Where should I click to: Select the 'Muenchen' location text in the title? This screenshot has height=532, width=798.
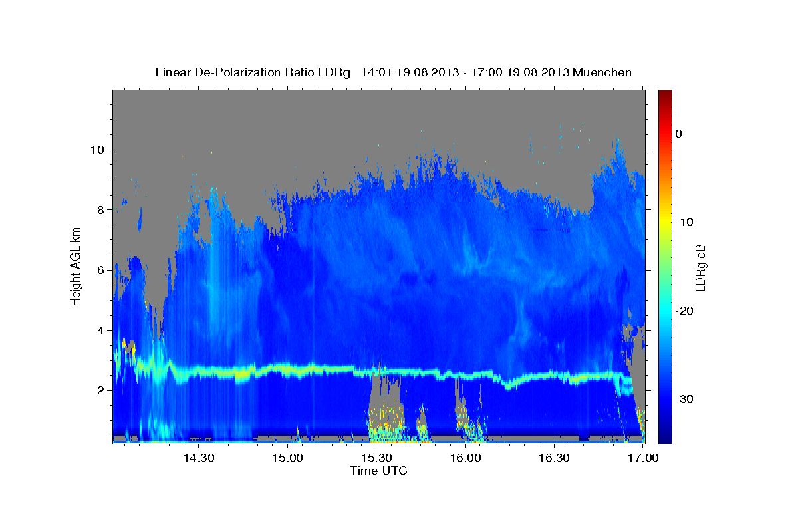click(602, 72)
